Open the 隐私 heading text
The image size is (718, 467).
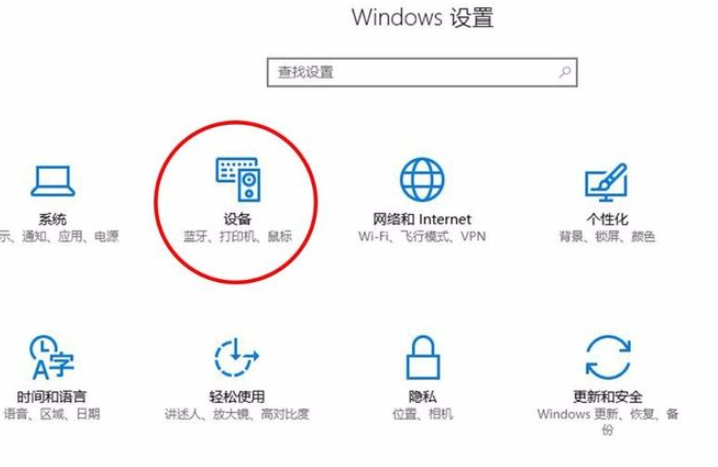(x=423, y=396)
